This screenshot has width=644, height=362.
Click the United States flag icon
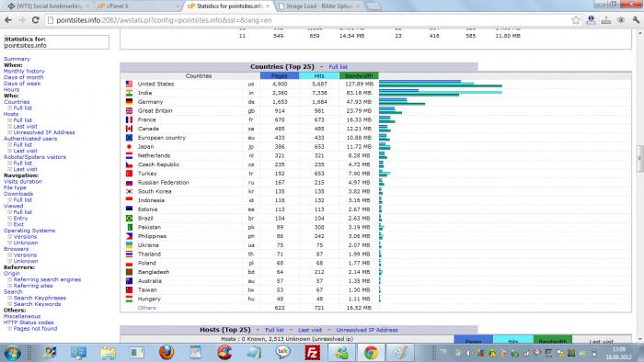tap(129, 84)
